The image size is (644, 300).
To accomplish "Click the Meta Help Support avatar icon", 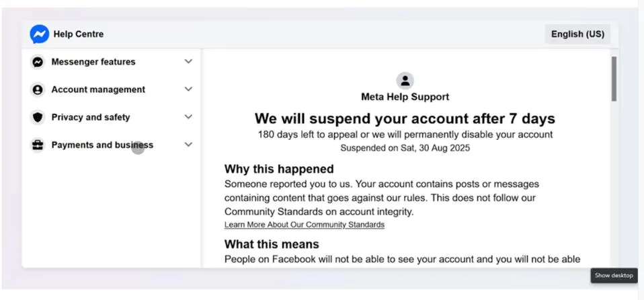I will 405,81.
